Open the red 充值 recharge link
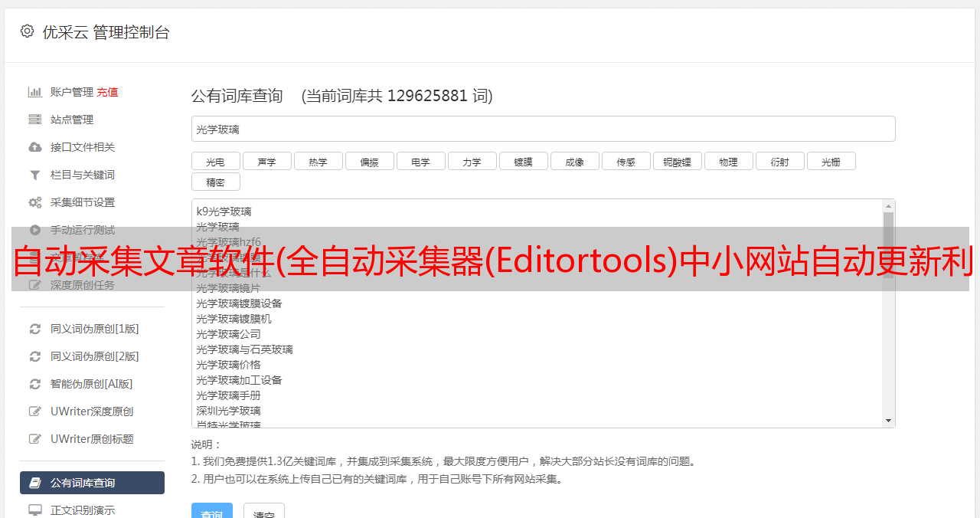 pos(107,92)
